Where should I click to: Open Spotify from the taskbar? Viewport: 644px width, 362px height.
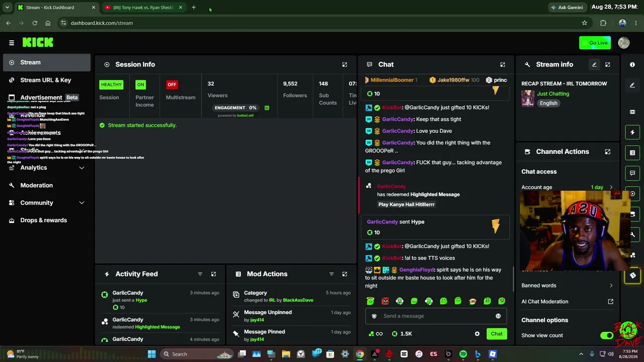[x=463, y=354]
